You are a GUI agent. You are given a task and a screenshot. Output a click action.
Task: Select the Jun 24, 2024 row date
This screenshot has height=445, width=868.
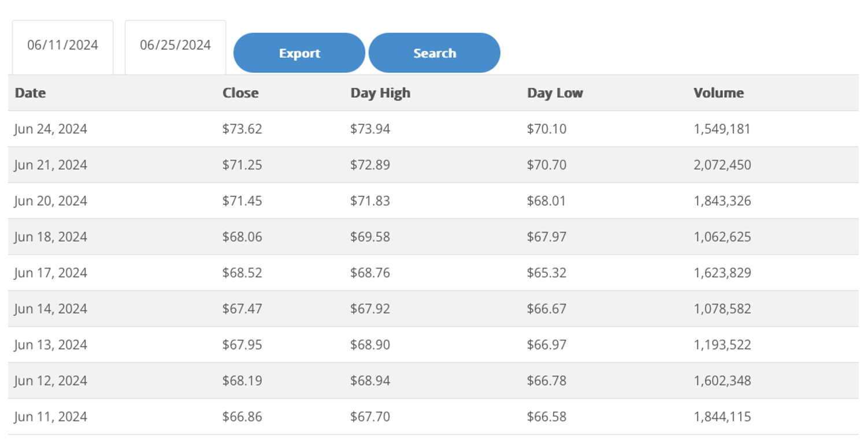[51, 129]
